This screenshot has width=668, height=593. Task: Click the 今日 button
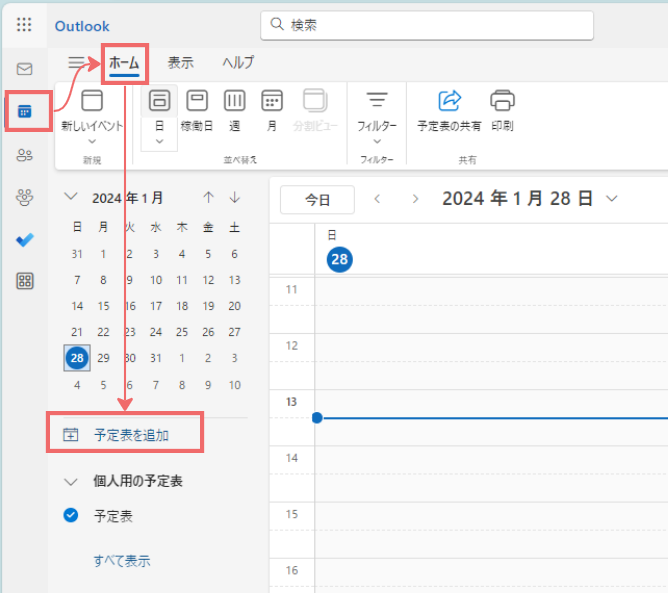317,199
